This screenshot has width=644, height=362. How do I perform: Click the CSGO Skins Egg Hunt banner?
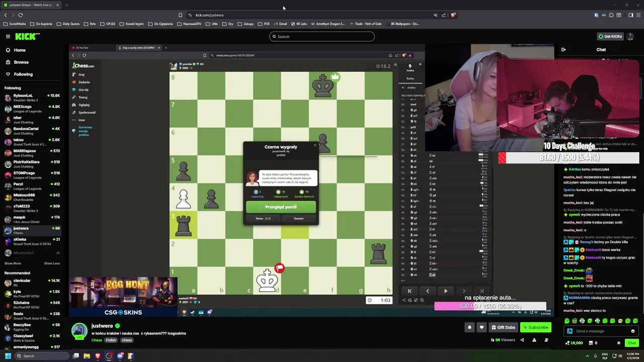[123, 297]
